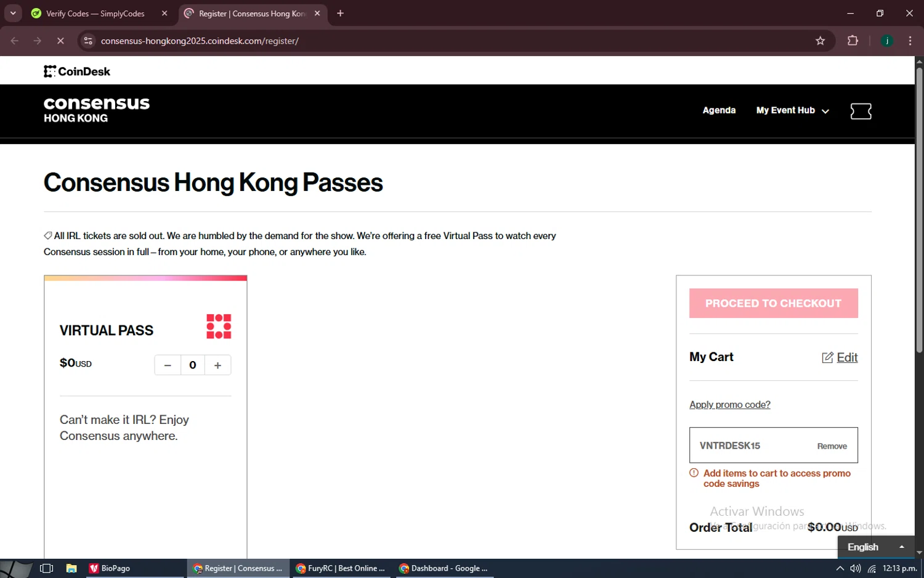
Task: Go to Consensus Hong Kong home logo
Action: pyautogui.click(x=97, y=110)
